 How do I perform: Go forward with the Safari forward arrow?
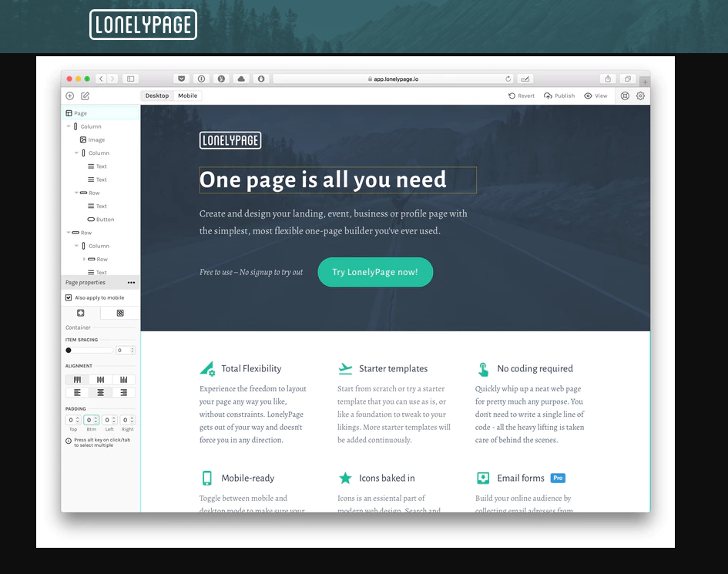click(112, 79)
